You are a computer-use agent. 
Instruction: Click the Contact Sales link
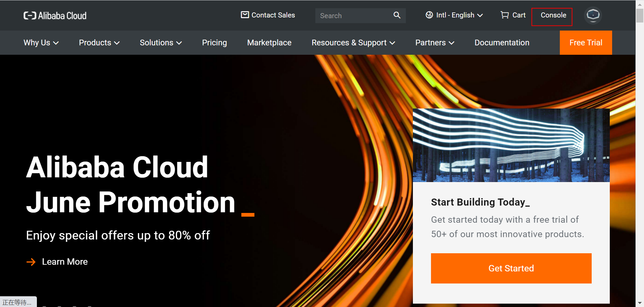pos(268,15)
